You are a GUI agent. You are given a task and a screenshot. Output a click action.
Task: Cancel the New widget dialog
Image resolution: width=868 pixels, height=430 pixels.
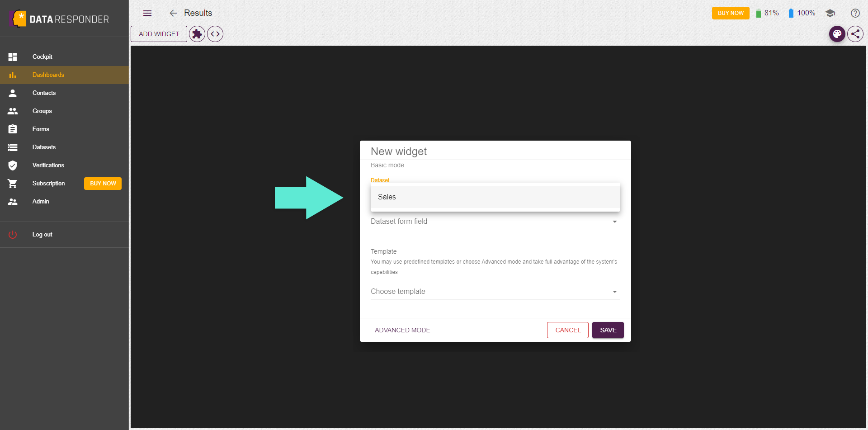coord(568,330)
